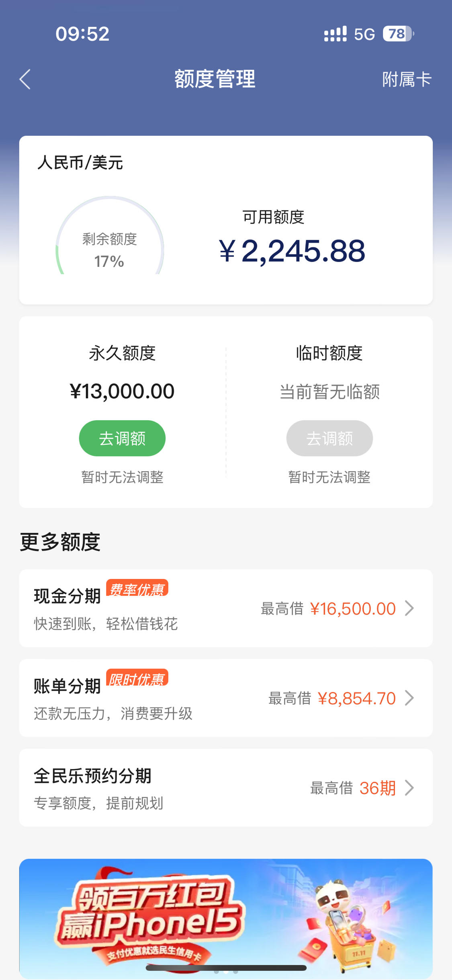Viewport: 452px width, 980px height.
Task: Tap the 剩余额度 17% circular gauge
Action: (110, 235)
